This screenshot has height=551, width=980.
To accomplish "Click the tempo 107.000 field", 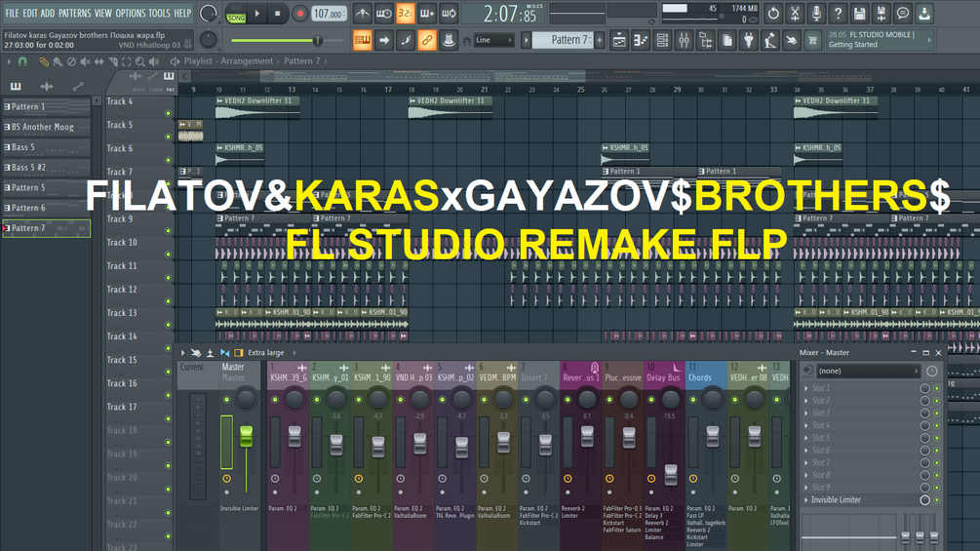I will [x=328, y=14].
